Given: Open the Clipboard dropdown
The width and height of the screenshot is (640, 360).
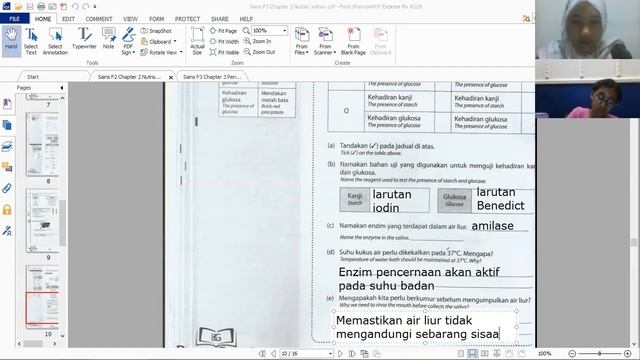Looking at the screenshot, I should [159, 42].
